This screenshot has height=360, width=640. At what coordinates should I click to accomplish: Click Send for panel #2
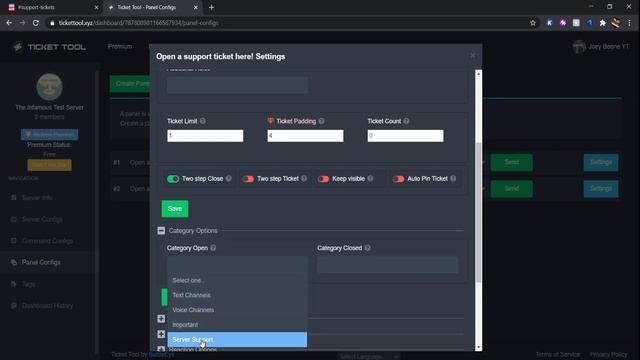(511, 189)
